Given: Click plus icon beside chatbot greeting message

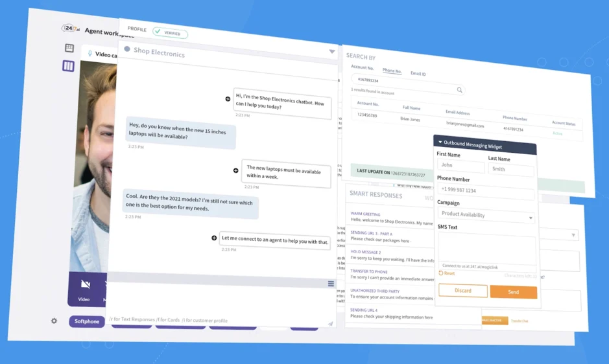Looking at the screenshot, I should [x=228, y=99].
